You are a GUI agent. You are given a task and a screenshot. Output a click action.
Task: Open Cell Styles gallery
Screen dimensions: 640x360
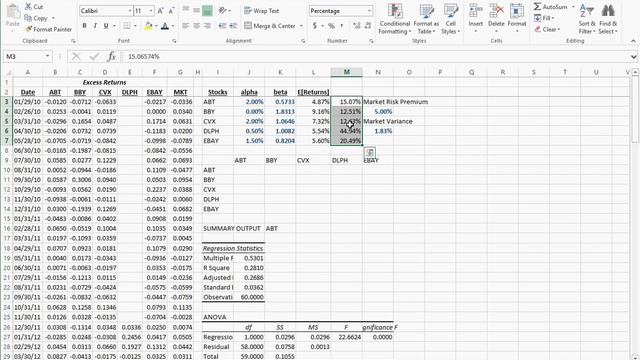pyautogui.click(x=451, y=19)
